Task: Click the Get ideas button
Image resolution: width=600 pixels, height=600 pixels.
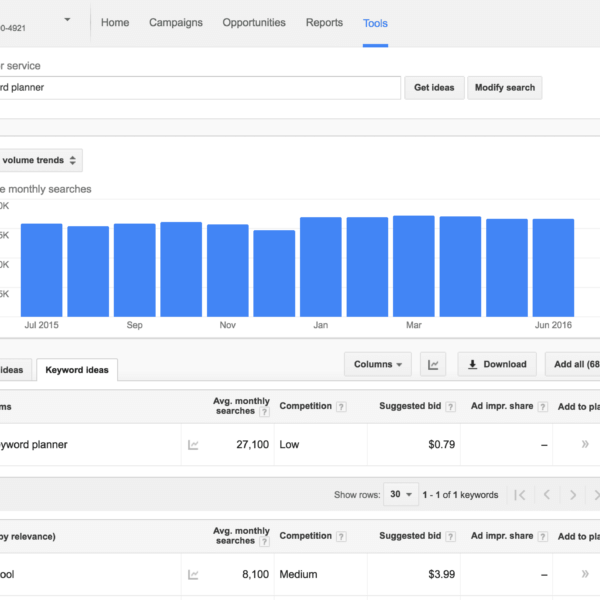Action: pyautogui.click(x=434, y=88)
